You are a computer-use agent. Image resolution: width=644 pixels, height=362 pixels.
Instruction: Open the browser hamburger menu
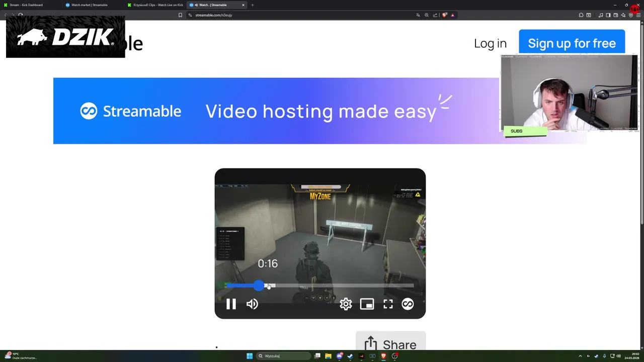(638, 15)
